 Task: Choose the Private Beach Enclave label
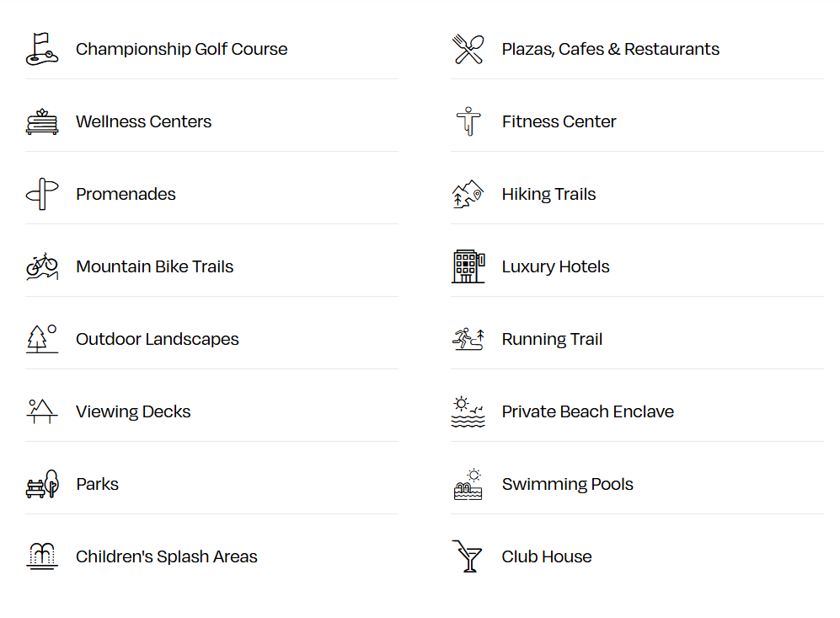tap(587, 411)
